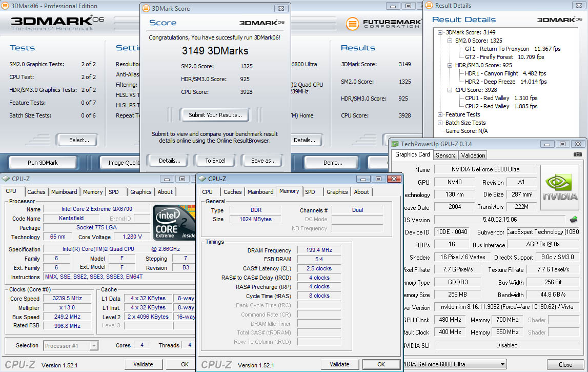Click the BIOS save chip icon in GPU-Z
Viewport: 588px width, 372px height.
574,219
